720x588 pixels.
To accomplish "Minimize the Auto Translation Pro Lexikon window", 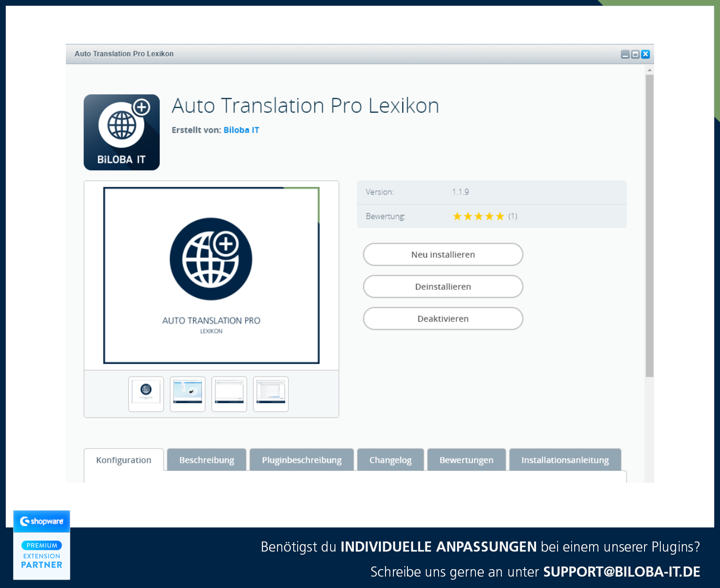I will (x=625, y=54).
